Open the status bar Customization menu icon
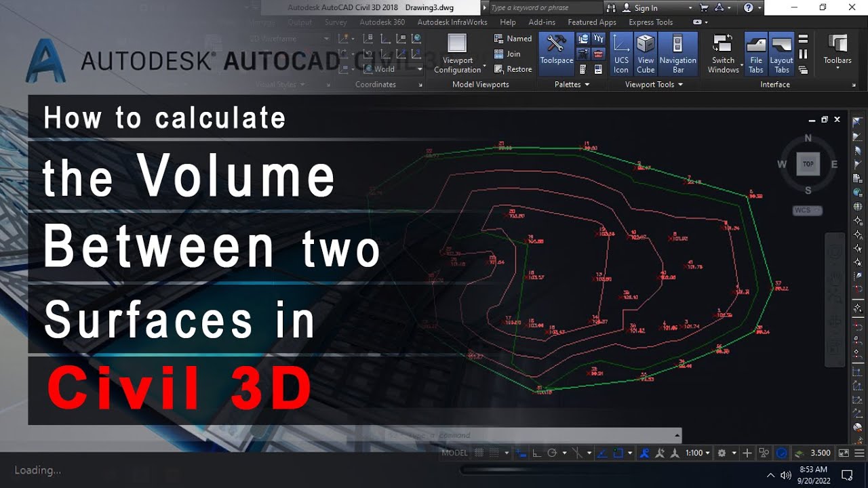The width and height of the screenshot is (868, 488). point(859,453)
